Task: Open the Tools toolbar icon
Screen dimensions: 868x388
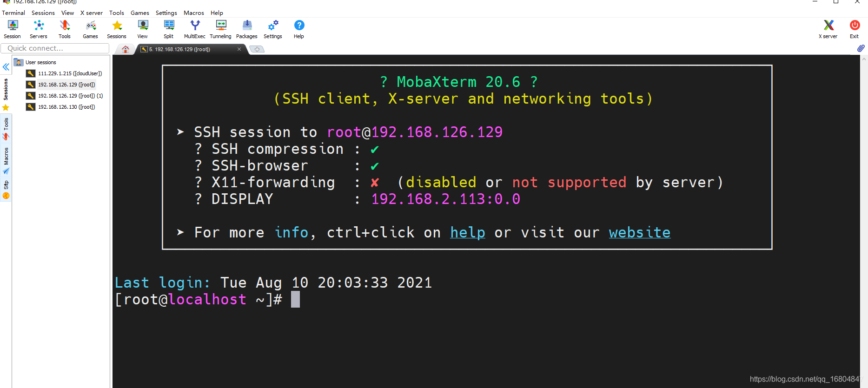Action: (x=65, y=29)
